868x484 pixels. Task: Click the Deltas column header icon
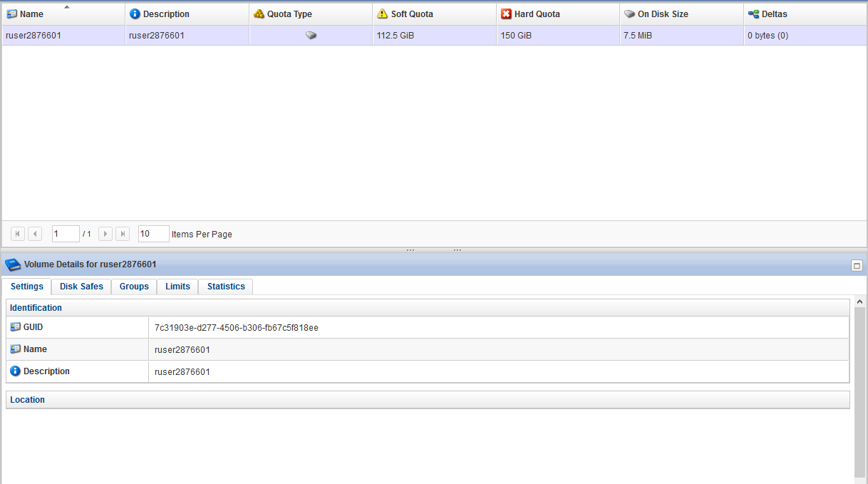(x=752, y=14)
